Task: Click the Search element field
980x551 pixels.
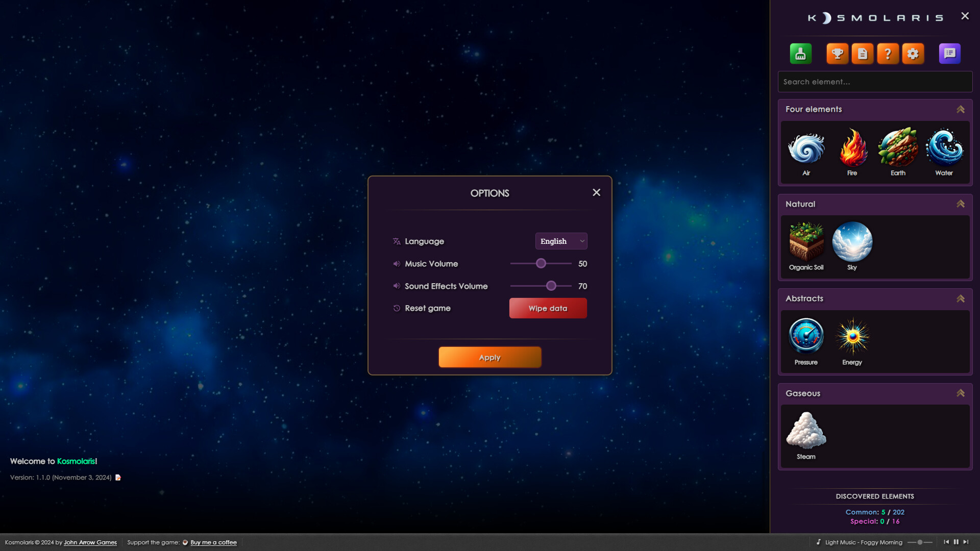Action: point(875,82)
